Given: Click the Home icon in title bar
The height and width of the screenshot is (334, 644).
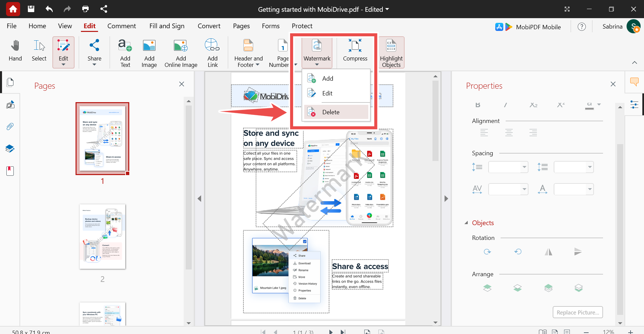Looking at the screenshot, I should 13,9.
